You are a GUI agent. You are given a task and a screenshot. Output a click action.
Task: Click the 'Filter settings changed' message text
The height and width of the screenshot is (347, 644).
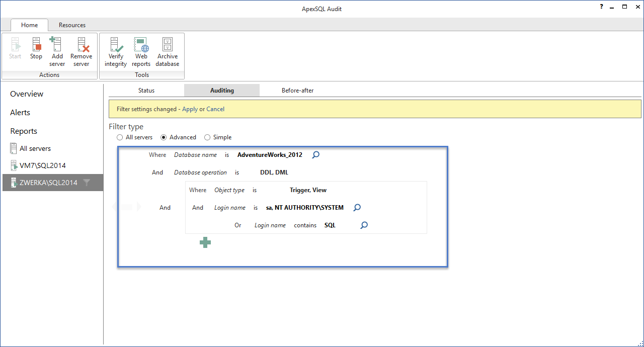point(146,109)
